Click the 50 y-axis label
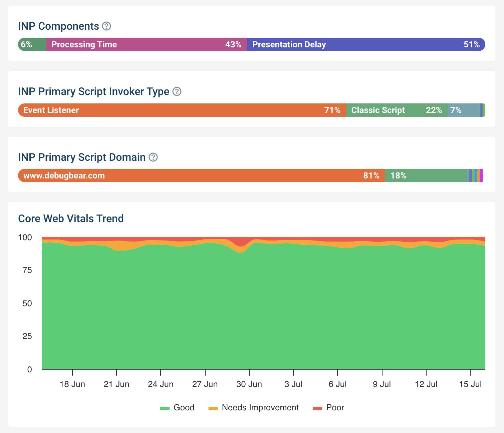The height and width of the screenshot is (433, 504). 27,304
